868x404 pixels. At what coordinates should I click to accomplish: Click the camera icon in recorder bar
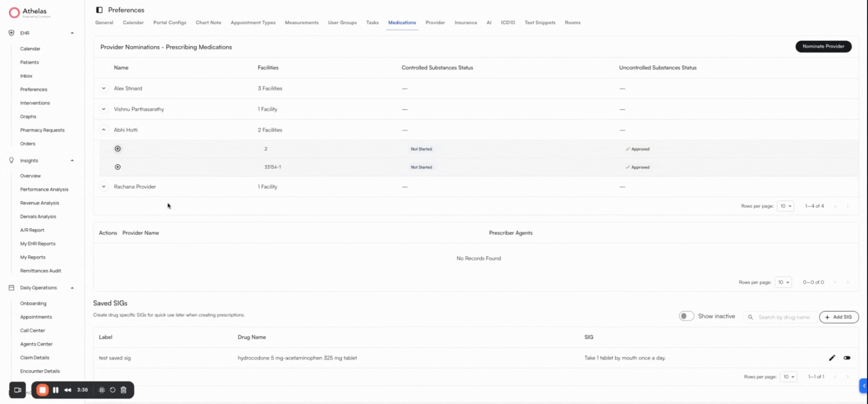coord(18,390)
